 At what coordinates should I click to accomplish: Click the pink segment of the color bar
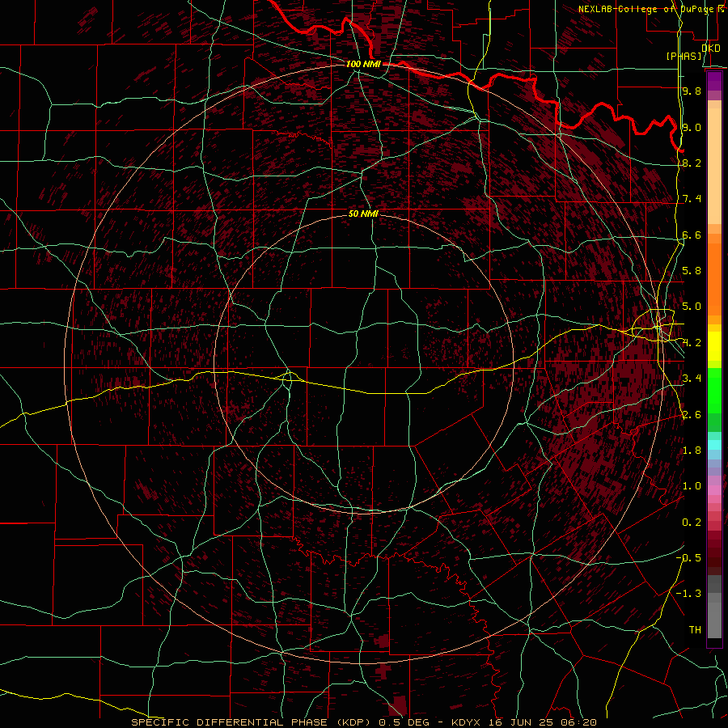click(x=714, y=490)
